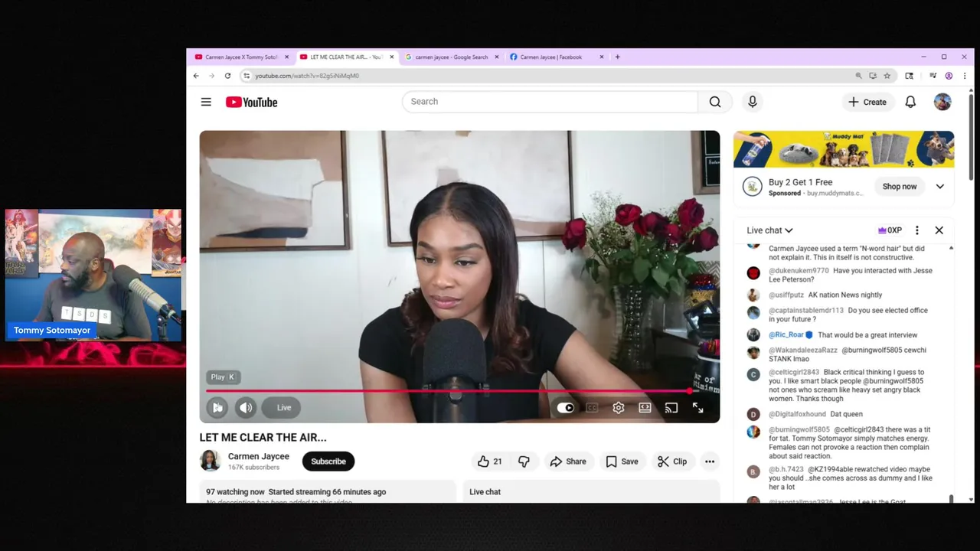
Task: Start voice search with the microphone
Action: (753, 102)
